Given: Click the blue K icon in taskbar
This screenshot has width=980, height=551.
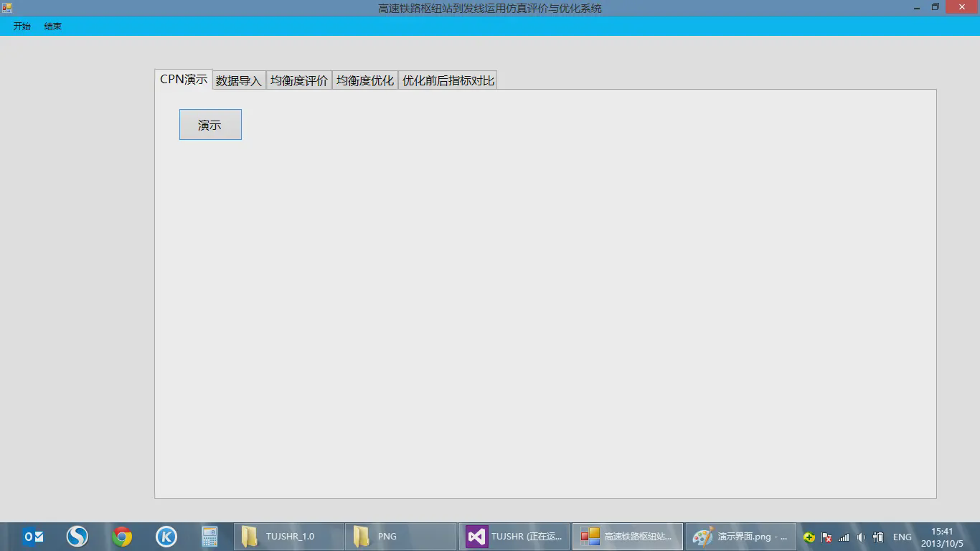Looking at the screenshot, I should tap(166, 537).
